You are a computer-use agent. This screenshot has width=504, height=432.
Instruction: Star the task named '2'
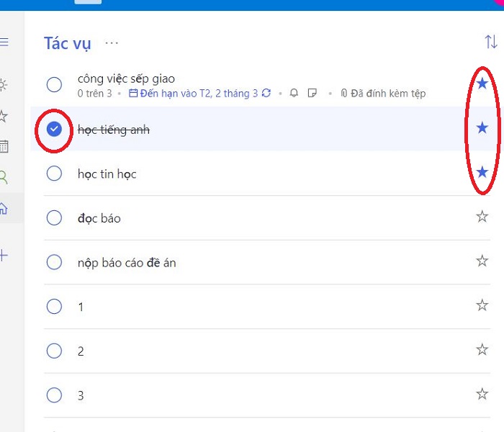[x=482, y=350]
